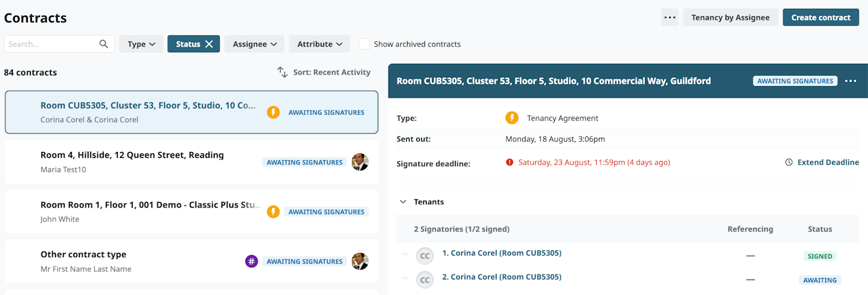Click lightning icon on Room CUB5305 contract
The height and width of the screenshot is (295, 868).
pos(273,113)
